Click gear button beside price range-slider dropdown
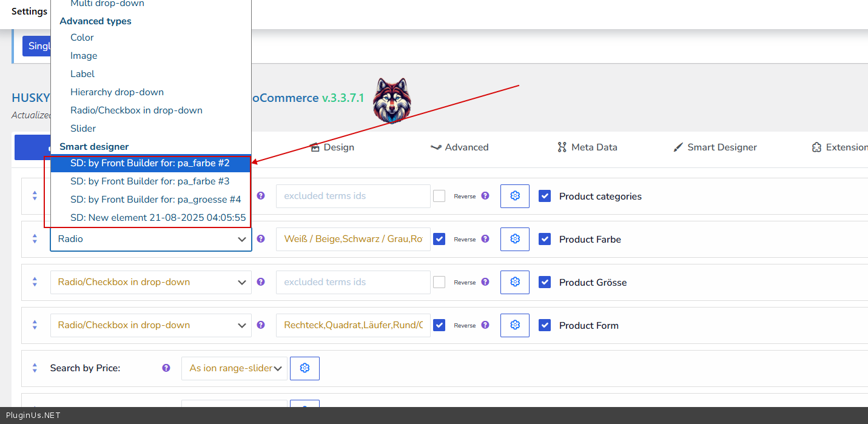868x424 pixels. [x=304, y=368]
